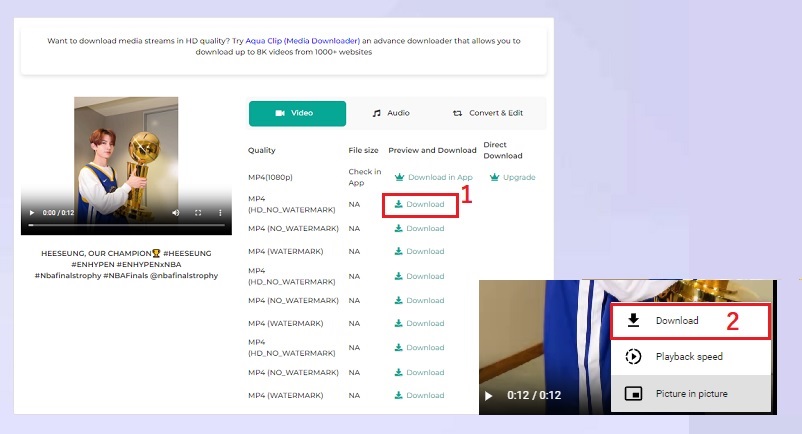Viewport: 802px width, 434px height.
Task: Mute the video preview using the speaker icon
Action: [x=175, y=213]
